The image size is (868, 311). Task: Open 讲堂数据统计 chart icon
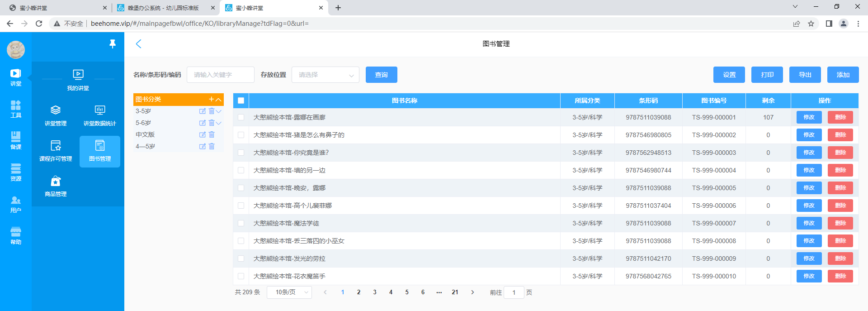(99, 110)
